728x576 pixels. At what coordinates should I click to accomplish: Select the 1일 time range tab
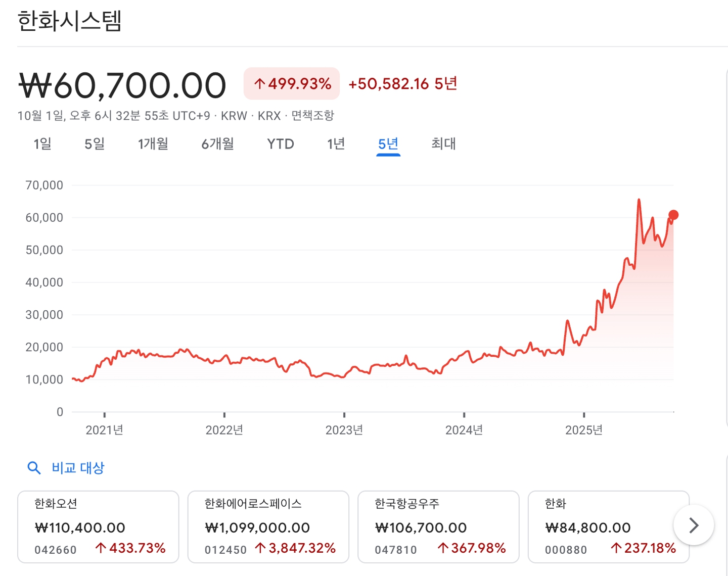42,144
